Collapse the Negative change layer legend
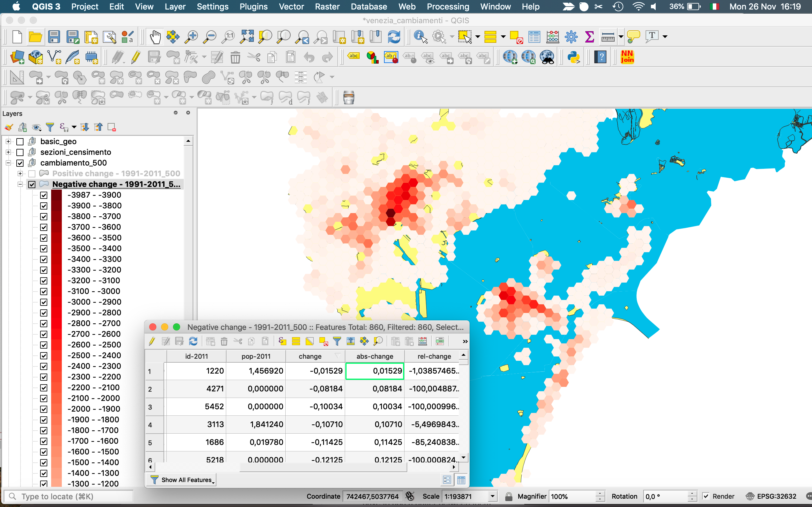The width and height of the screenshot is (812, 507). [x=20, y=185]
